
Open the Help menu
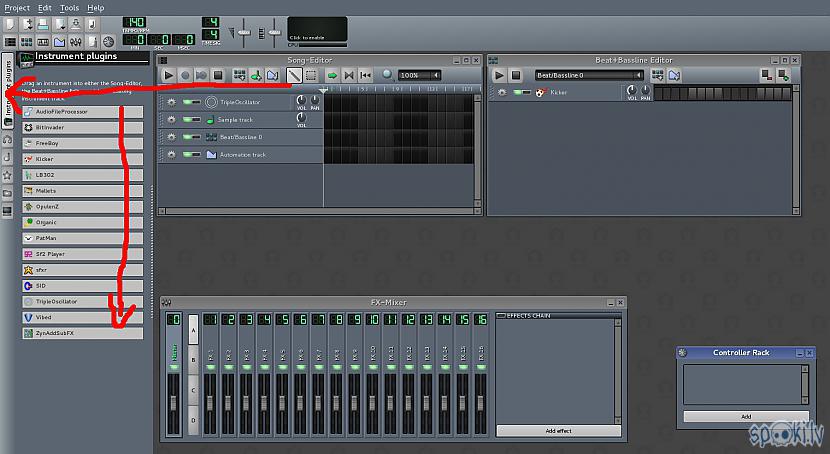pyautogui.click(x=96, y=7)
